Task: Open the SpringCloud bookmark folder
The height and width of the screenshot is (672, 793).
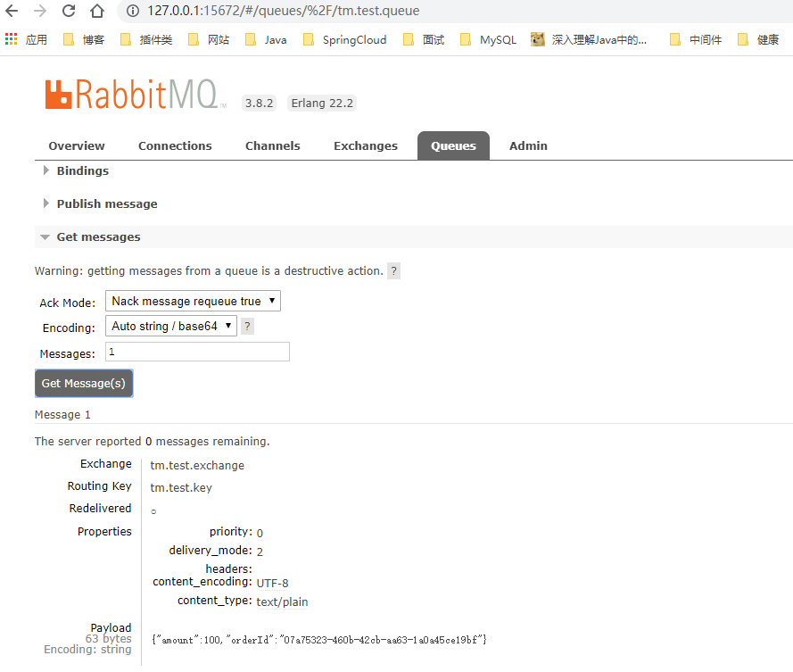Action: tap(345, 39)
